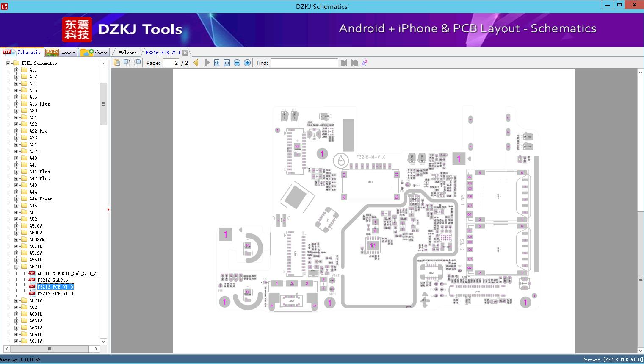Click the find previous icon
Screen dimensions: 644x364
344,63
